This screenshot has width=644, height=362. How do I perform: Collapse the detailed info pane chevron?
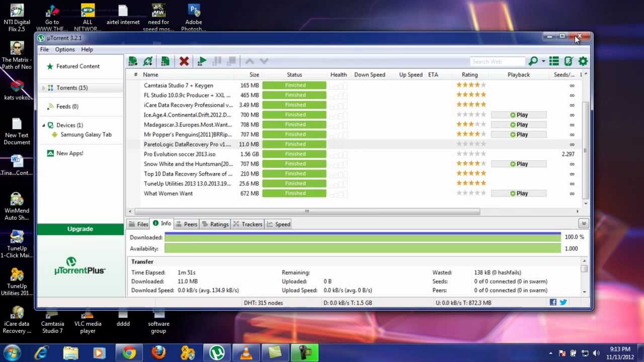pyautogui.click(x=584, y=224)
